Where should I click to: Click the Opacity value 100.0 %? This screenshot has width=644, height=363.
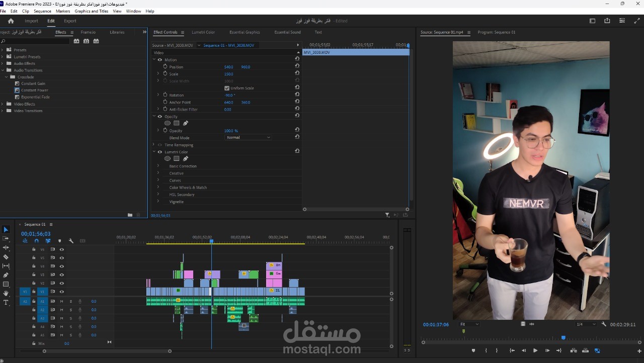point(231,131)
